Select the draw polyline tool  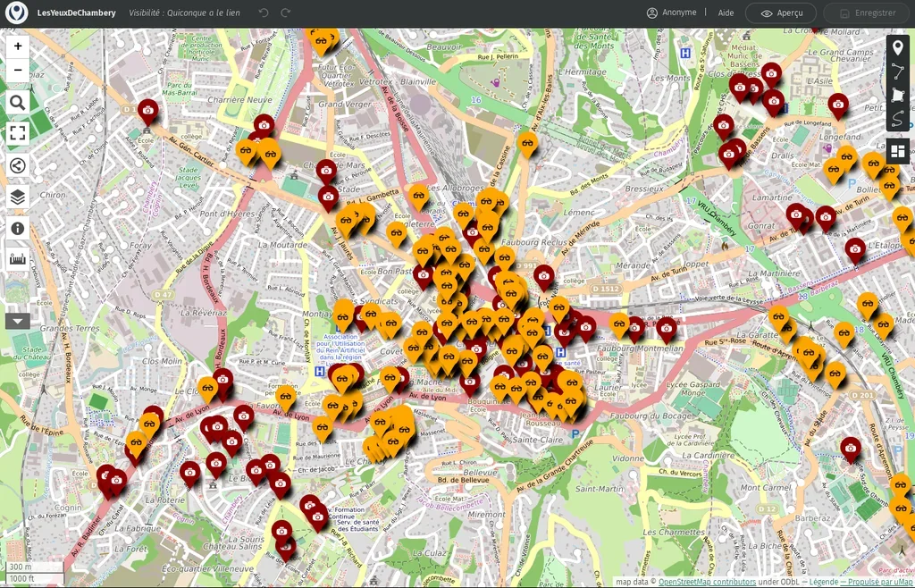point(898,71)
